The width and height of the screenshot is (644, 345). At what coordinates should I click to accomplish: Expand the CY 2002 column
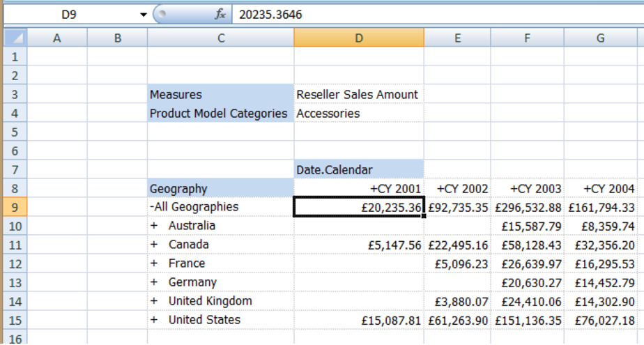pos(440,189)
